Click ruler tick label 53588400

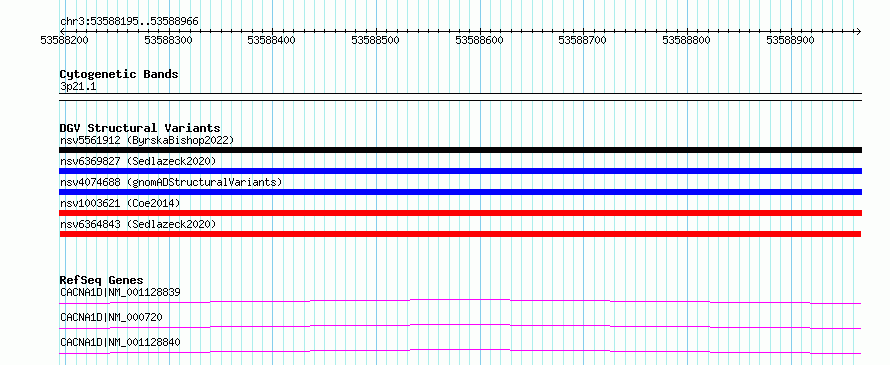click(272, 40)
